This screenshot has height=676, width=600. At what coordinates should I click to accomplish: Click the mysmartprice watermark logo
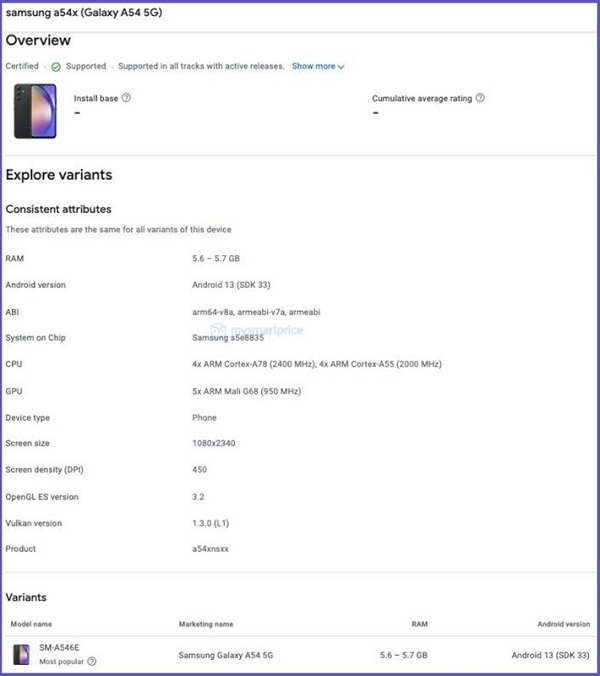click(x=257, y=330)
